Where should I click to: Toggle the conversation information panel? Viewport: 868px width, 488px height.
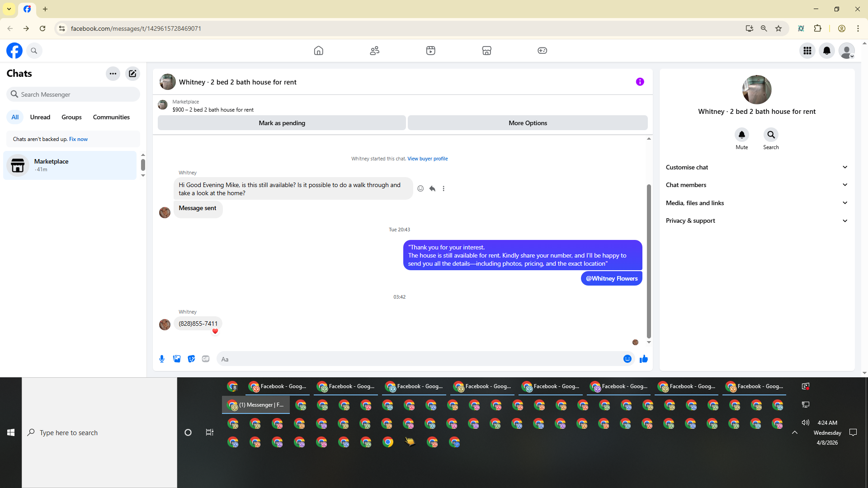[x=640, y=82]
